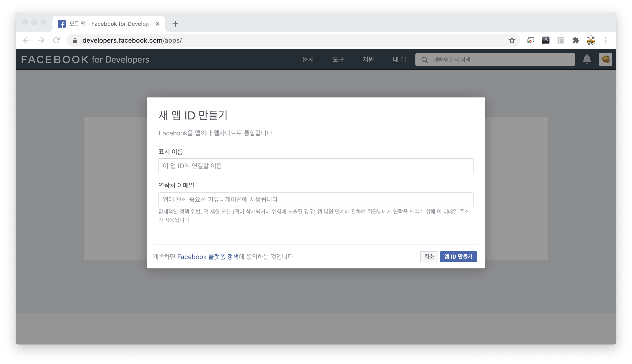This screenshot has height=364, width=632.
Task: Click the browser back arrow
Action: (x=26, y=40)
